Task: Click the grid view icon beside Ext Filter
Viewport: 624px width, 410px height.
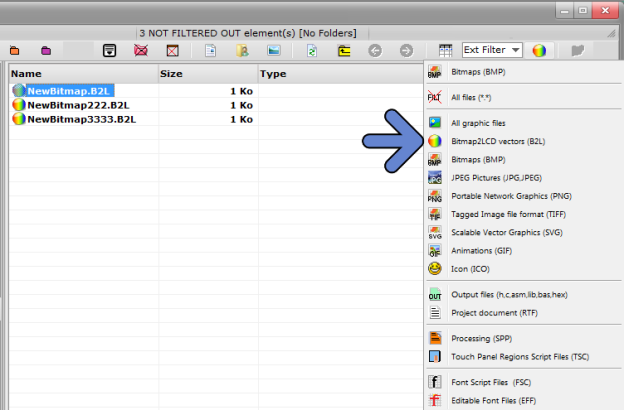Action: point(446,50)
